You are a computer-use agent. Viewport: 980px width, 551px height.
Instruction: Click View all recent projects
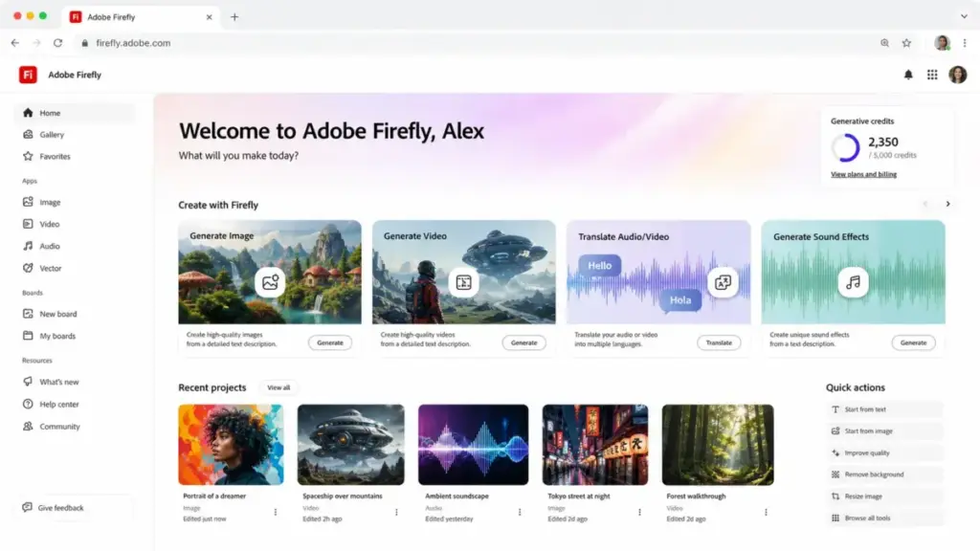pyautogui.click(x=278, y=387)
